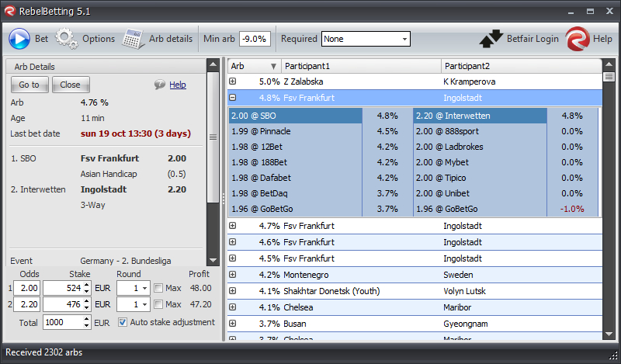This screenshot has width=621, height=364.
Task: Click the odds field showing 2.20
Action: point(27,304)
